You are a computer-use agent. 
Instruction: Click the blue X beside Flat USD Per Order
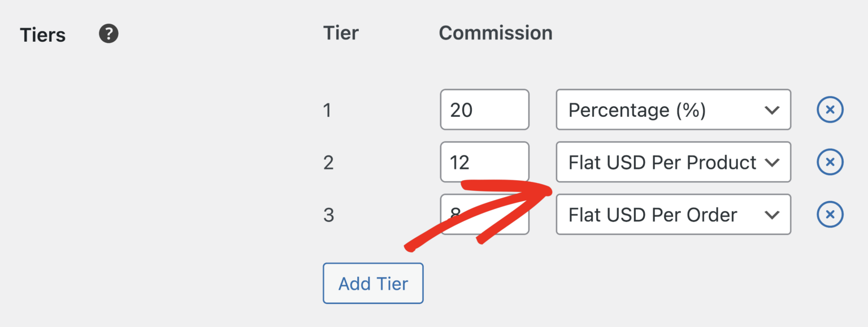(830, 215)
